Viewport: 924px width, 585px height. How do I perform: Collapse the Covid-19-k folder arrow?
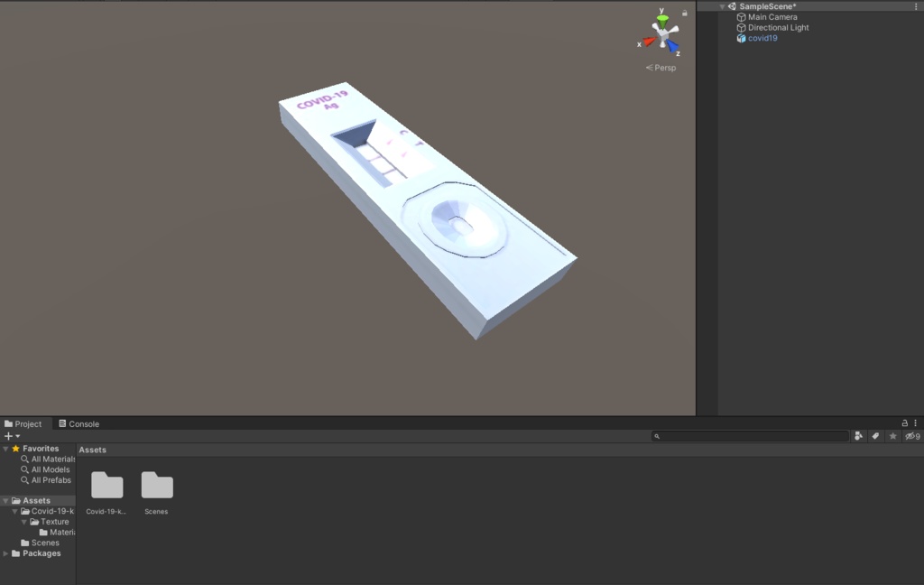(15, 511)
